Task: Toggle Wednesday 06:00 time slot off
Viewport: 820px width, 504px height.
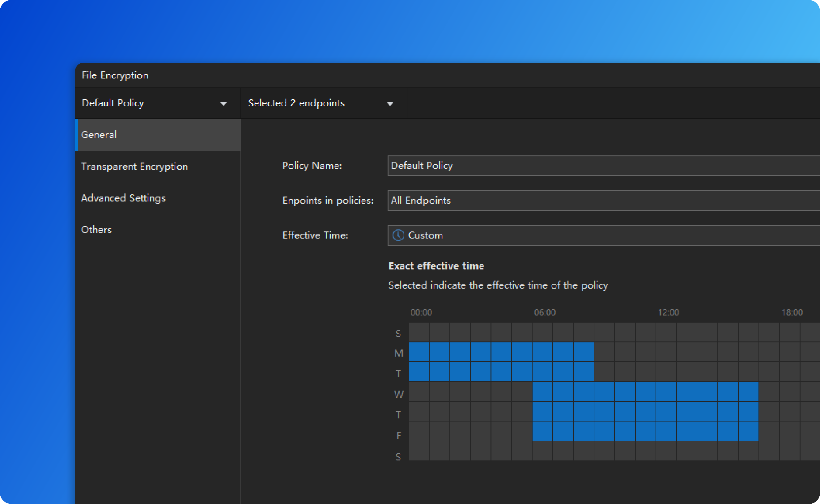Action: pos(542,392)
